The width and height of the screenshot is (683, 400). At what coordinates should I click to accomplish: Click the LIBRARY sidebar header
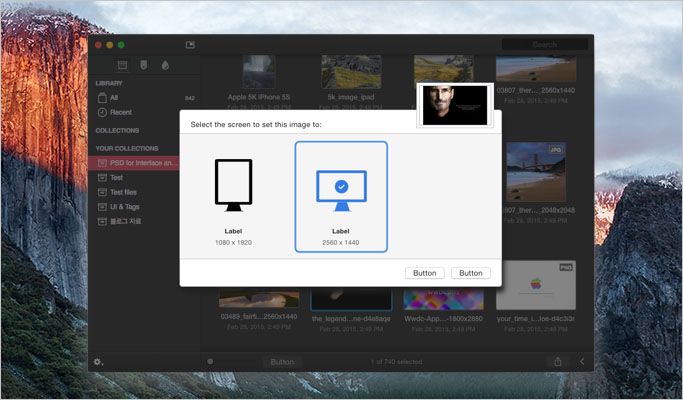coord(109,83)
